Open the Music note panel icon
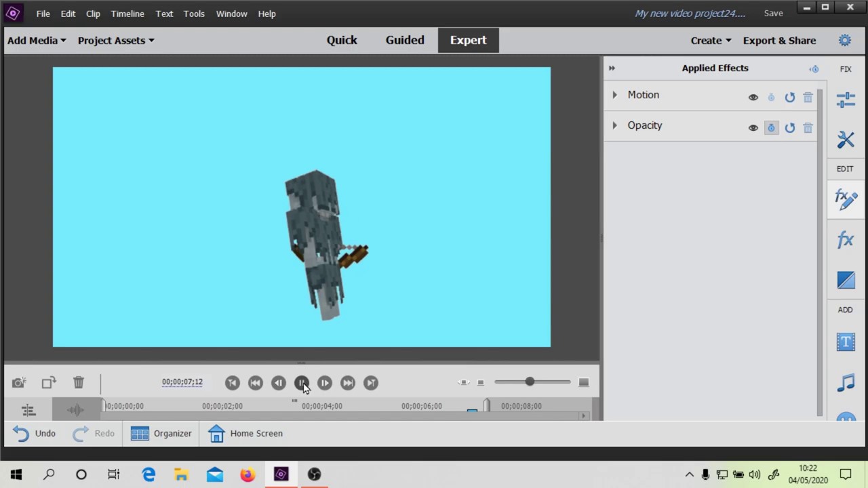This screenshot has width=868, height=488. coord(846,382)
